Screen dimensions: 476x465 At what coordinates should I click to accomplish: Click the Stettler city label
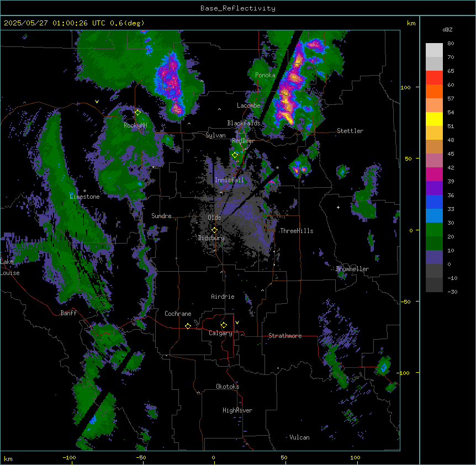tap(350, 131)
